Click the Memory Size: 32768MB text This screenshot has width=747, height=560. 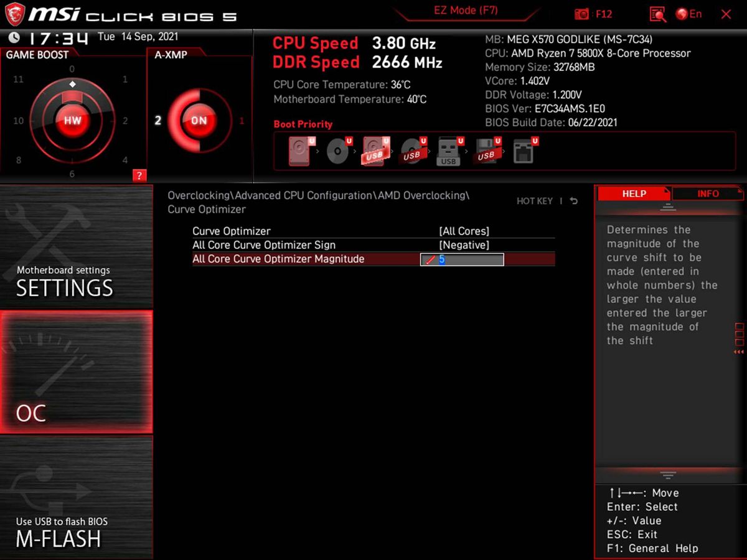pyautogui.click(x=541, y=67)
